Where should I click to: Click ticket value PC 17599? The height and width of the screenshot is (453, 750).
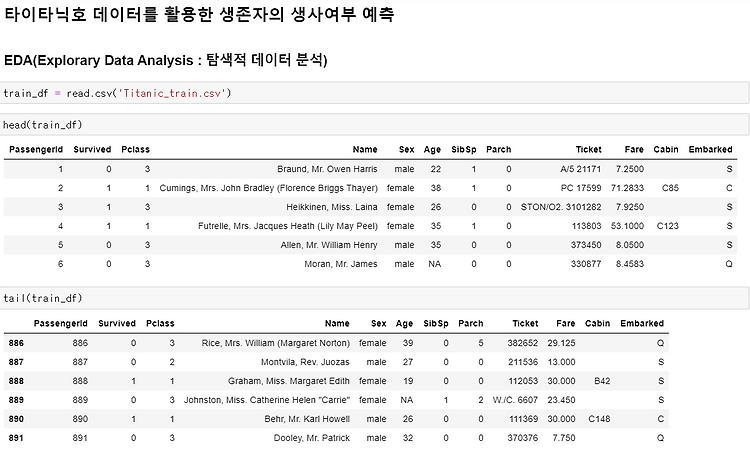[x=581, y=188]
